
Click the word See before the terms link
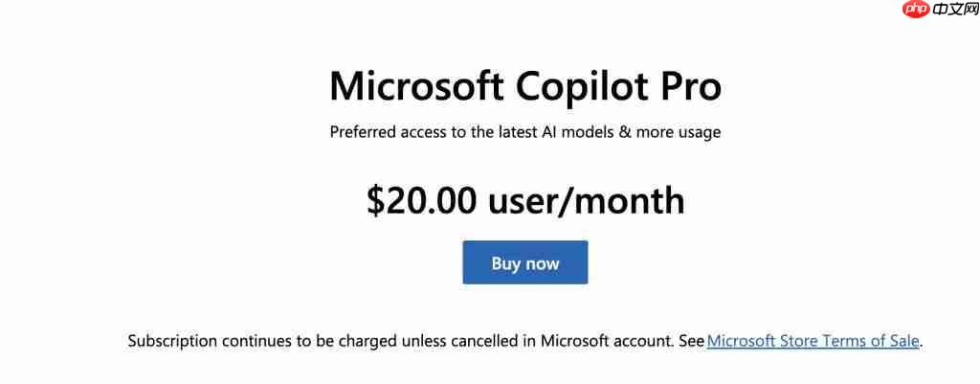[690, 341]
